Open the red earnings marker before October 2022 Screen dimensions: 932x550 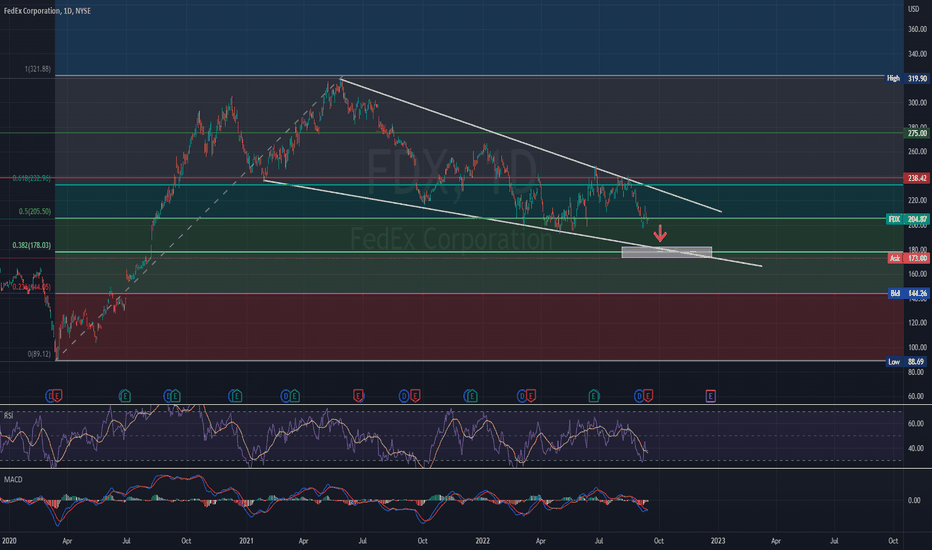648,395
